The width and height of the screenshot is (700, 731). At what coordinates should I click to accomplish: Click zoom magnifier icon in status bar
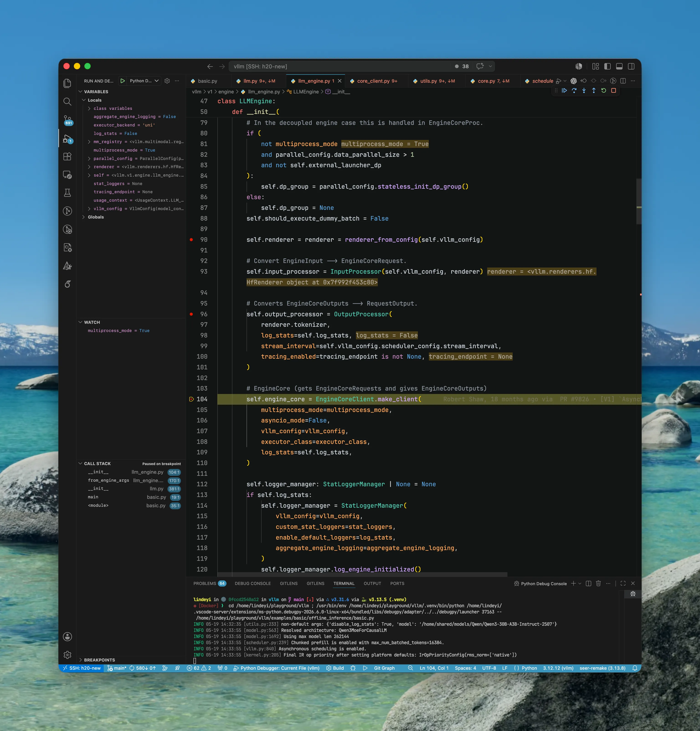point(410,668)
